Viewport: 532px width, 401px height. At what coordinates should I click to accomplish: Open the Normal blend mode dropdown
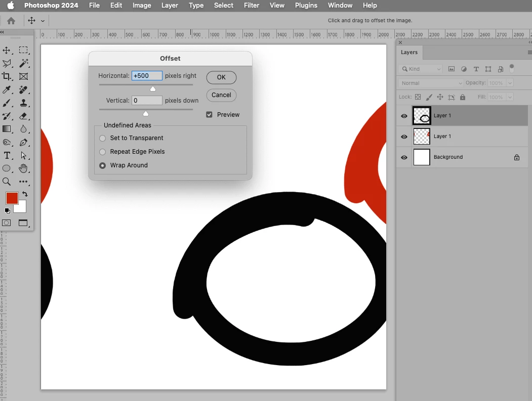[x=431, y=83]
